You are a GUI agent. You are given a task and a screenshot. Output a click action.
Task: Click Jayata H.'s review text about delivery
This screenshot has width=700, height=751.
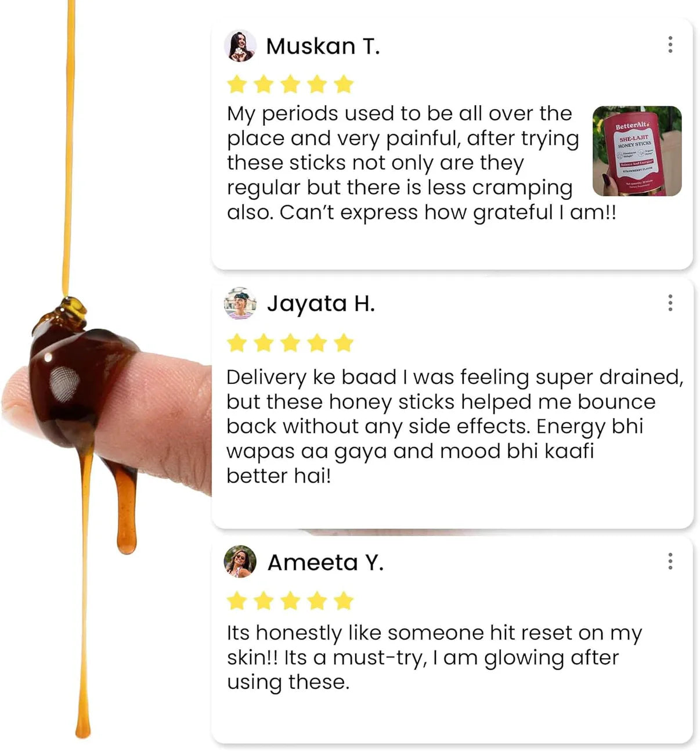click(x=441, y=426)
